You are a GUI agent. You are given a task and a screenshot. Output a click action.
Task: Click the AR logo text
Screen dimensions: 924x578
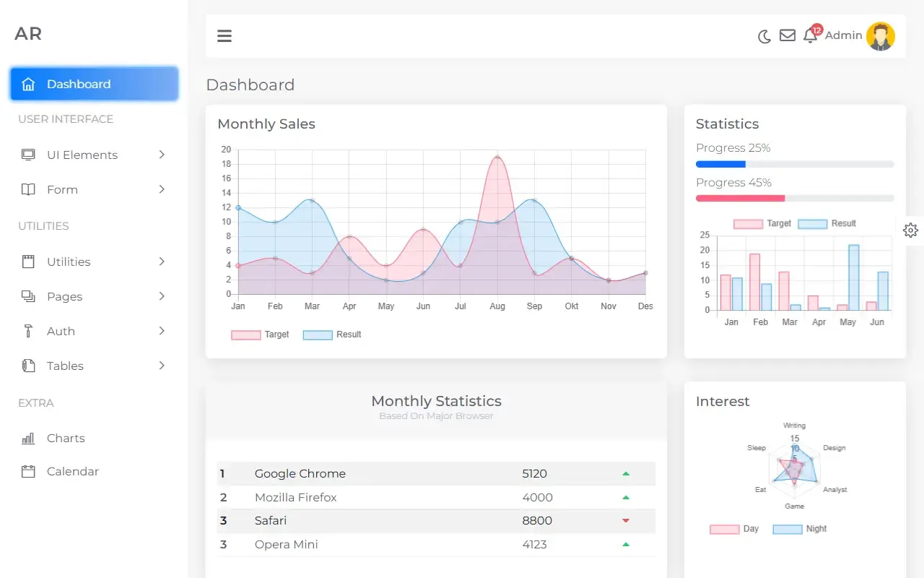click(28, 33)
